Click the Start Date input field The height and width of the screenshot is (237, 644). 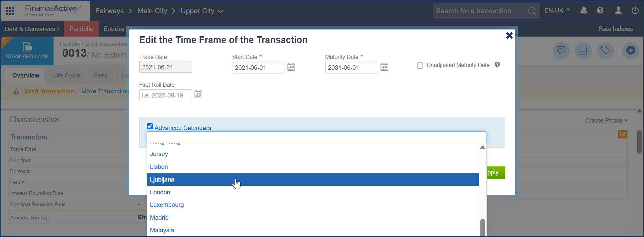258,68
